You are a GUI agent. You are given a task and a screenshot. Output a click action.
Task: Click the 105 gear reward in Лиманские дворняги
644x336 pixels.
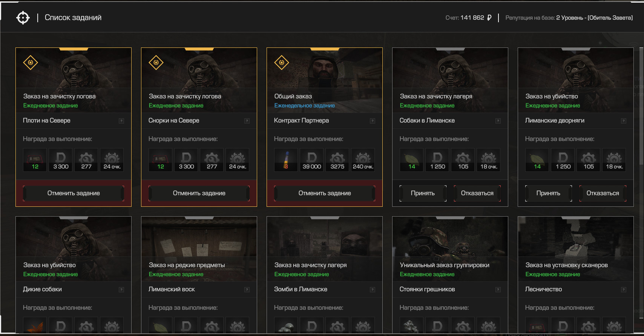[589, 160]
